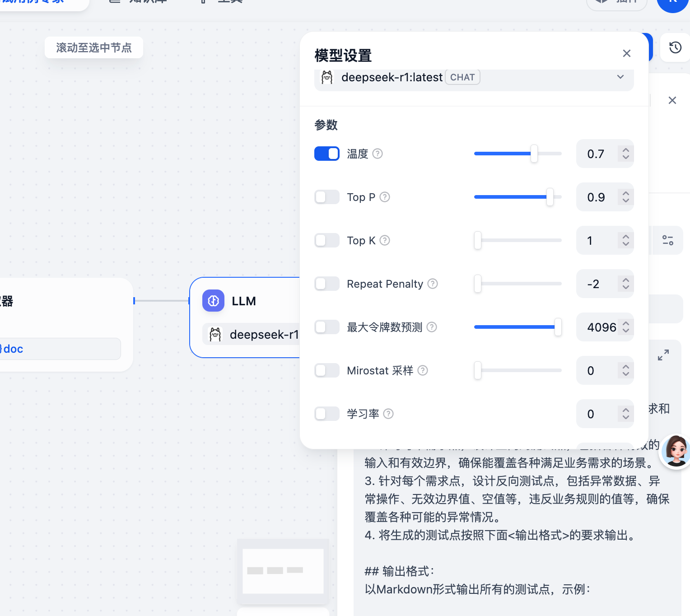690x616 pixels.
Task: Turn on Mirostat 采样 toggle
Action: pos(327,370)
